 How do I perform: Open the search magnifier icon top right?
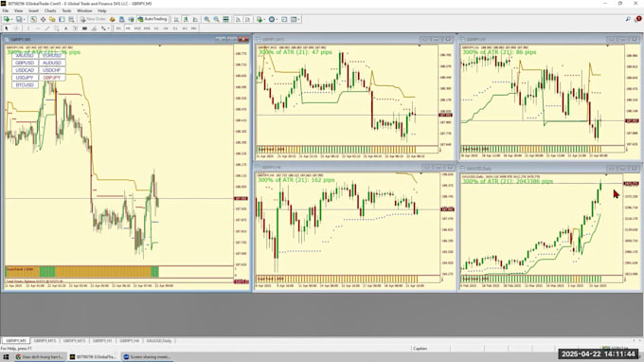tap(628, 19)
